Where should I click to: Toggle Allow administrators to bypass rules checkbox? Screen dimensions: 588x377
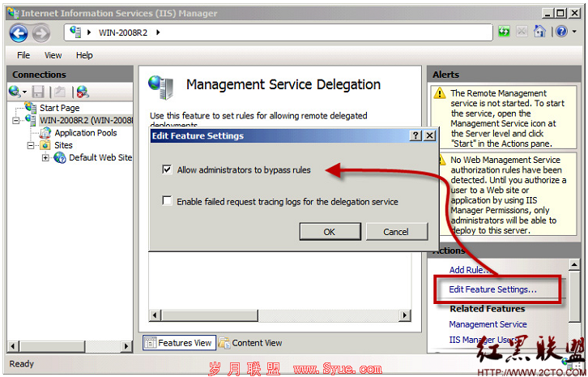(167, 169)
